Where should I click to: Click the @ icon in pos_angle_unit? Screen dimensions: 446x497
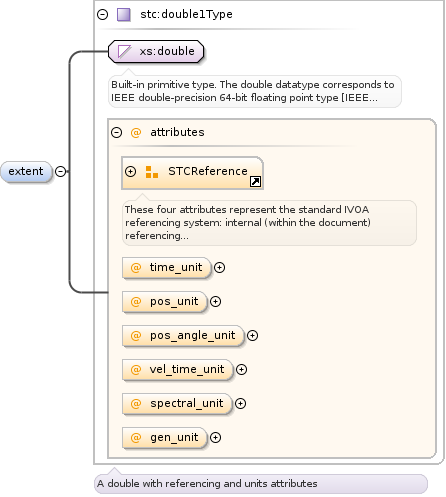tap(136, 336)
